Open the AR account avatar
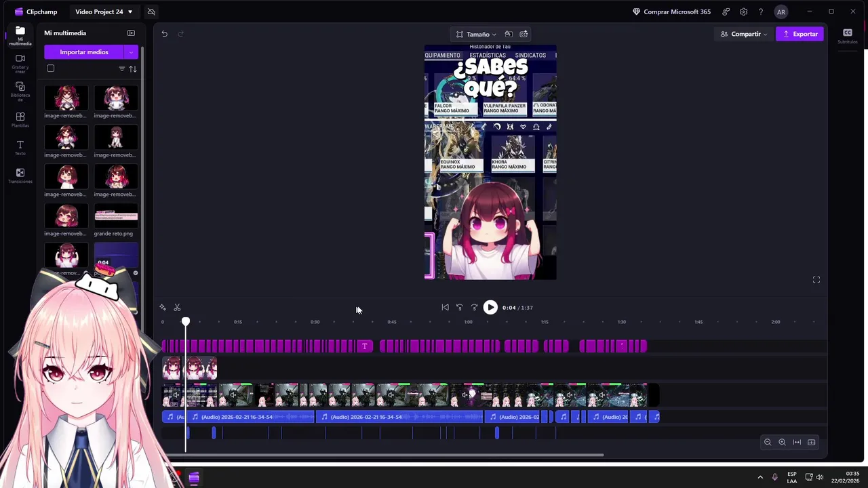Screen dimensions: 868x488 point(781,12)
